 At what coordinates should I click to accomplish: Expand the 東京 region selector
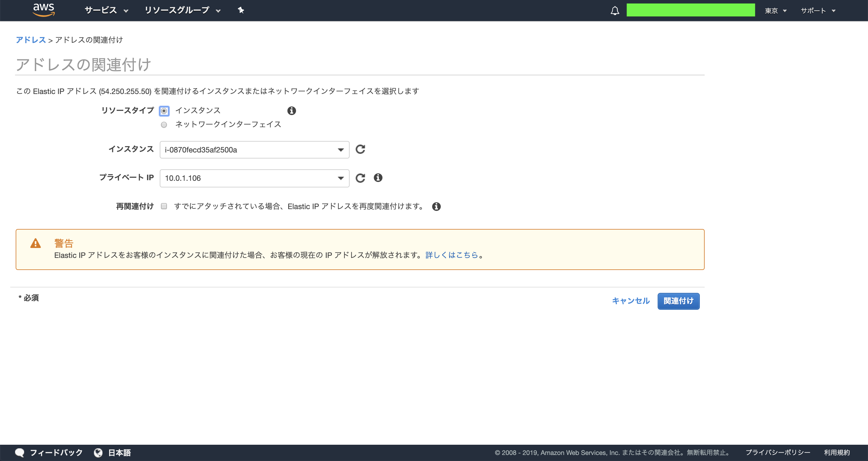click(775, 11)
